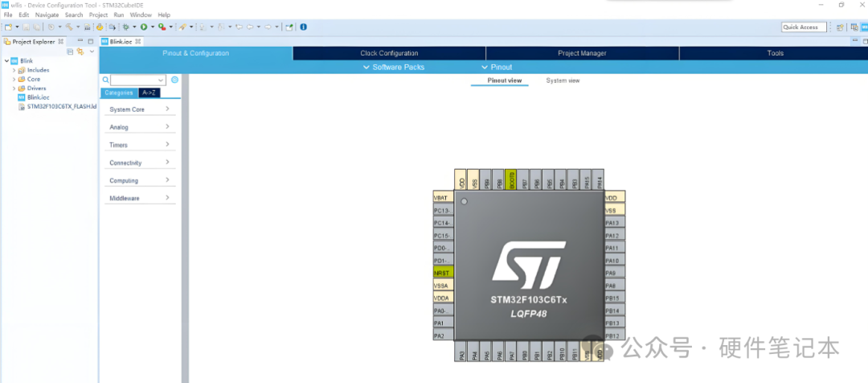Image resolution: width=868 pixels, height=383 pixels.
Task: Expand the Connectivity category
Action: point(140,163)
